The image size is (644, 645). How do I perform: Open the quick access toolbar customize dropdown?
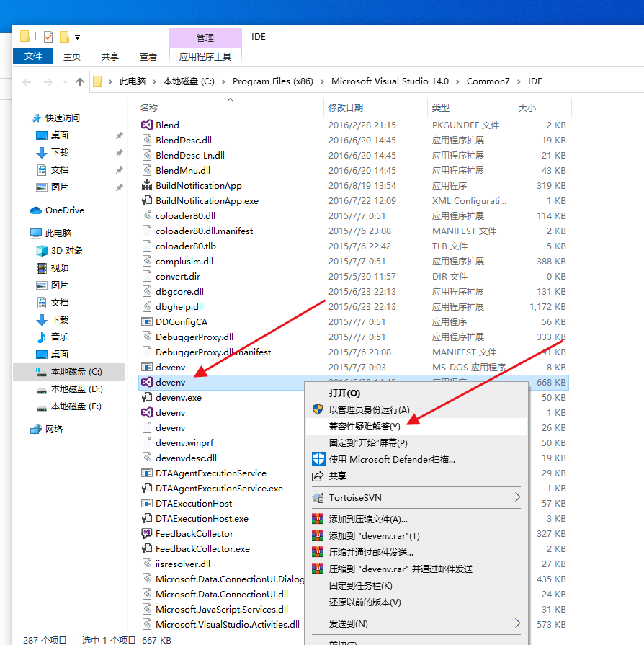point(77,37)
